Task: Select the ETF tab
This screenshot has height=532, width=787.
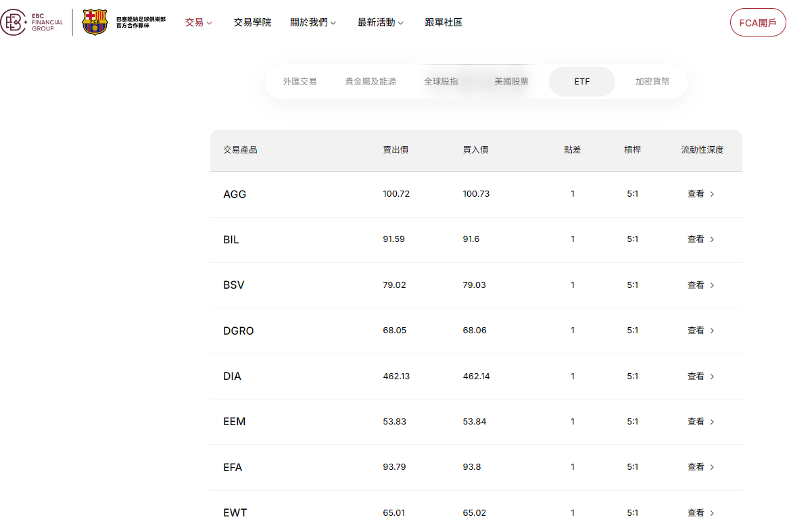Action: point(581,82)
